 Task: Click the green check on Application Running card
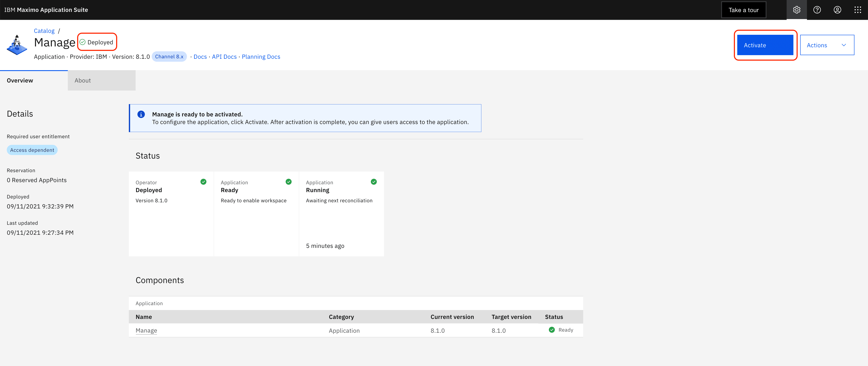[x=374, y=182]
